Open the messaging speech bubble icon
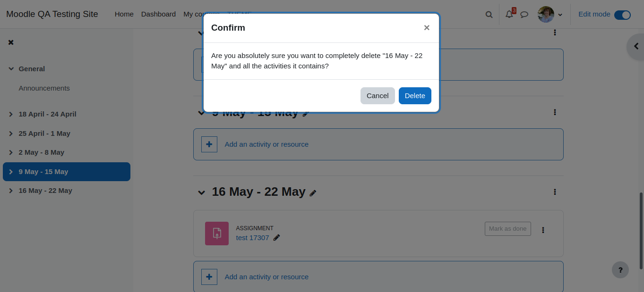Screen dimensions: 644x292 coord(524,15)
